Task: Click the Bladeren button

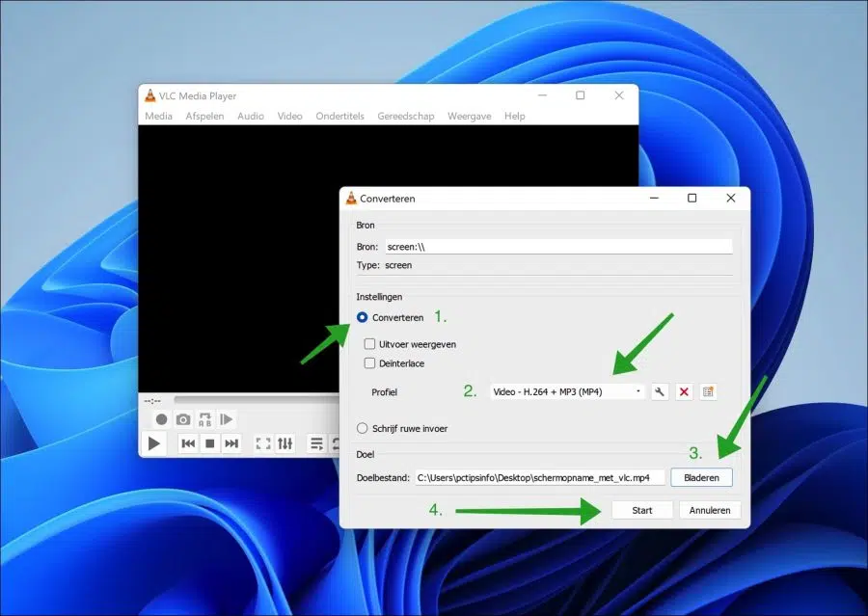Action: (701, 477)
